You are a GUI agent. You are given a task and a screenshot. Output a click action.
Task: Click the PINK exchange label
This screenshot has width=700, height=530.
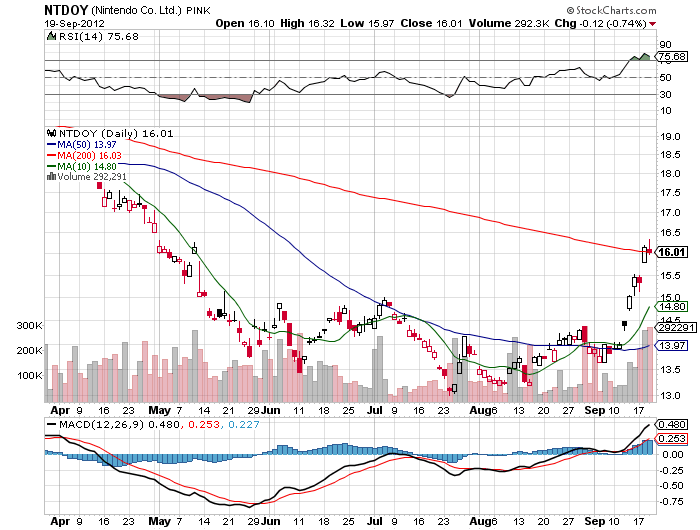click(199, 10)
